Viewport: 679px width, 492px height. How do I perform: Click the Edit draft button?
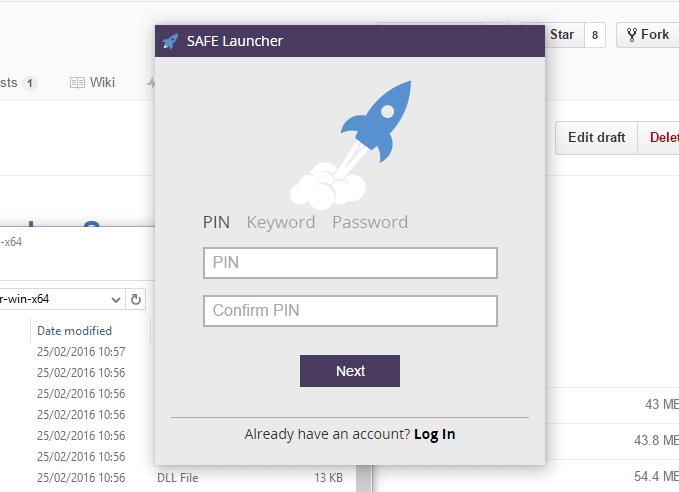[x=596, y=137]
